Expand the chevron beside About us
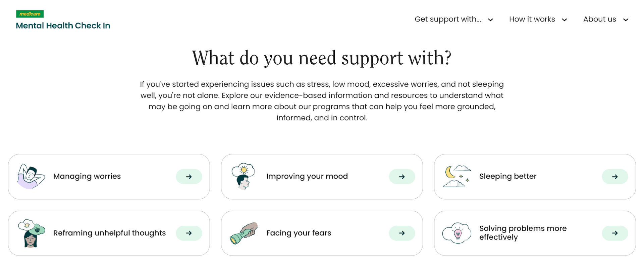This screenshot has width=644, height=267. 626,20
